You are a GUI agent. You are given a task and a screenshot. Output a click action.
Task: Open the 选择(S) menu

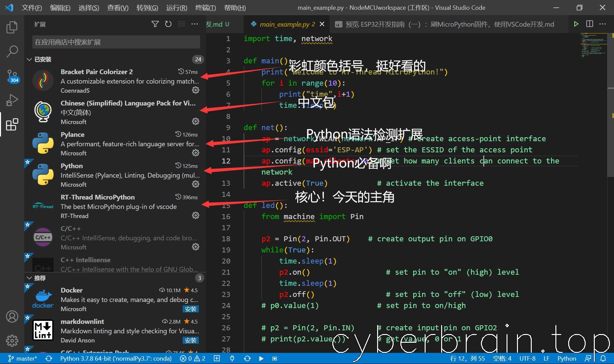(89, 8)
